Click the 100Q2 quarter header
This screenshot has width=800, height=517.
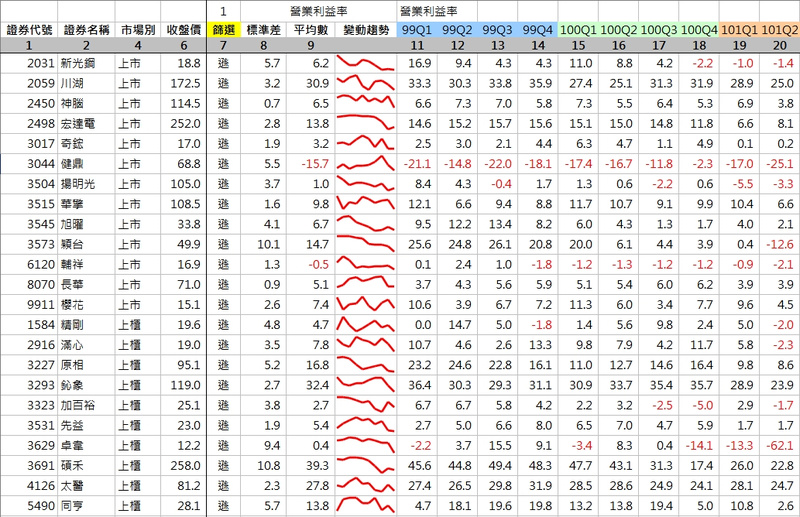pos(618,30)
